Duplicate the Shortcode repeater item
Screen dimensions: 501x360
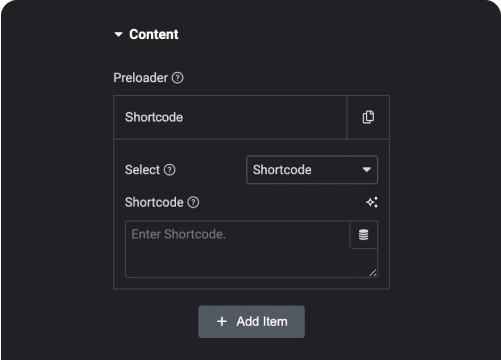(x=368, y=117)
